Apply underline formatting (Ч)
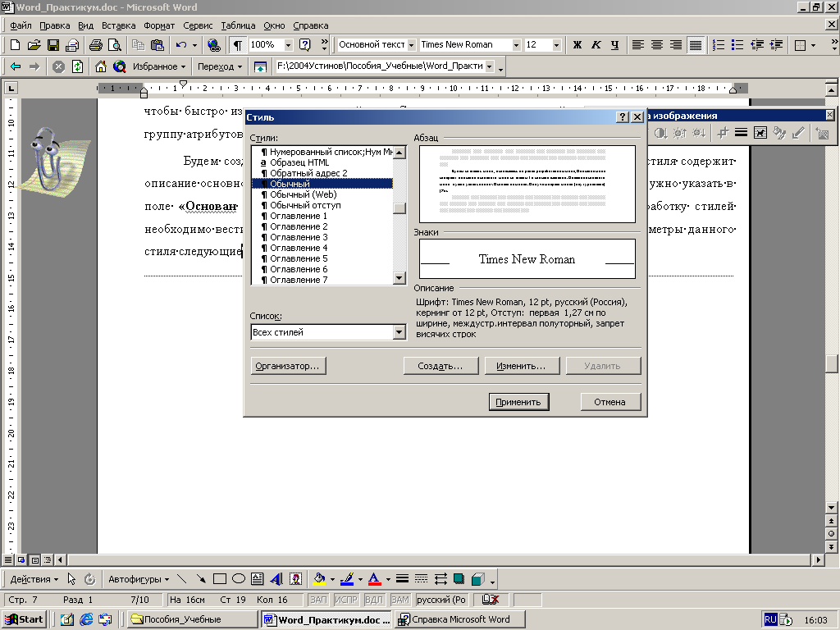This screenshot has width=840, height=630. (x=614, y=45)
